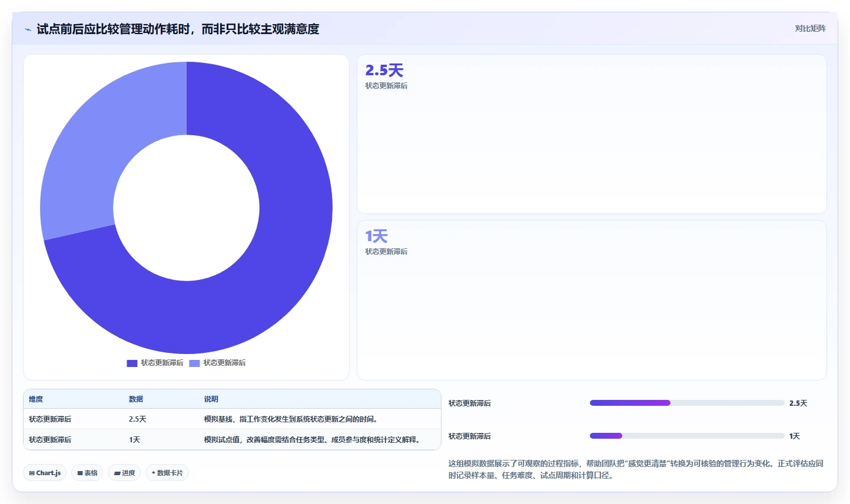Screen dimensions: 850x504
Task: Toggle the dark indigo legend swatch
Action: (132, 363)
